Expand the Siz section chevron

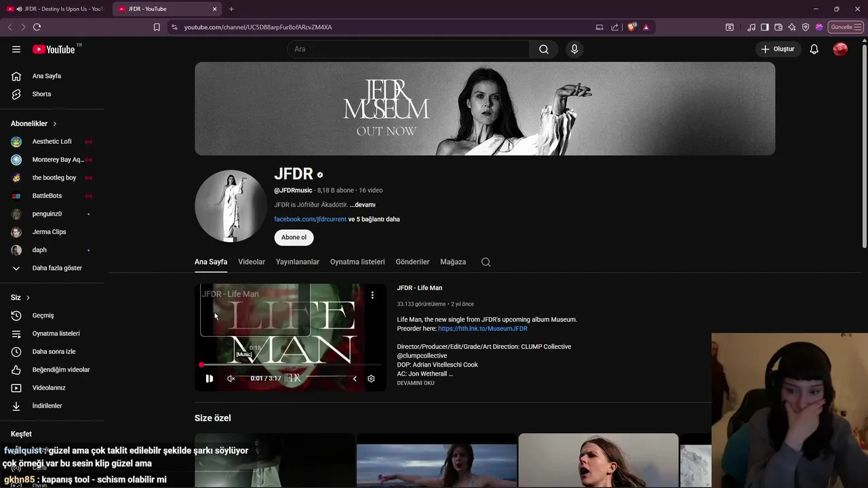[28, 298]
